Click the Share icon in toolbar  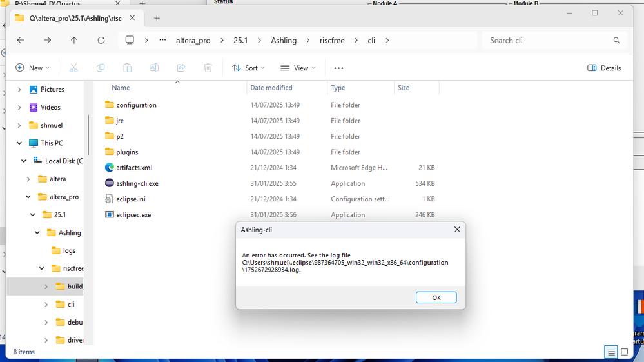181,68
